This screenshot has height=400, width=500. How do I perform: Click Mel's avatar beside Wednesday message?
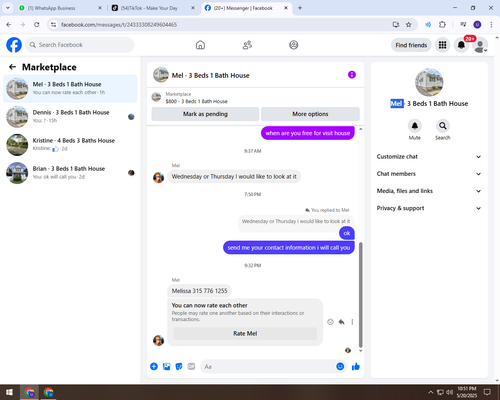click(158, 177)
